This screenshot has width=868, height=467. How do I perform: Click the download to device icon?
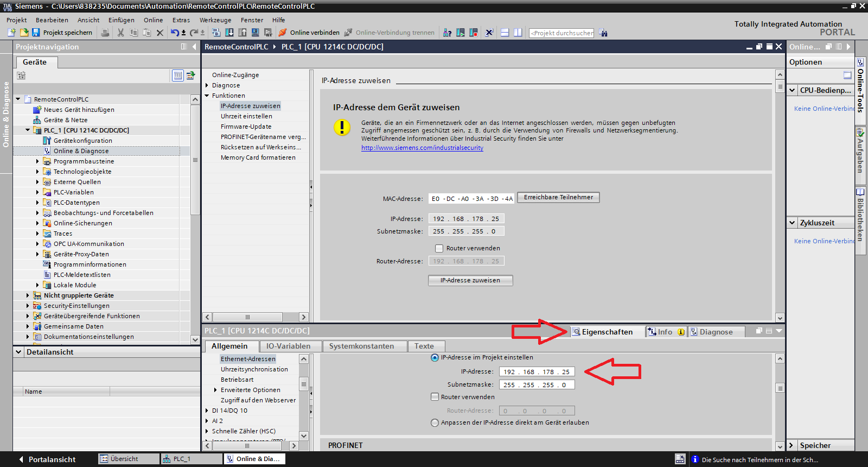tap(229, 33)
